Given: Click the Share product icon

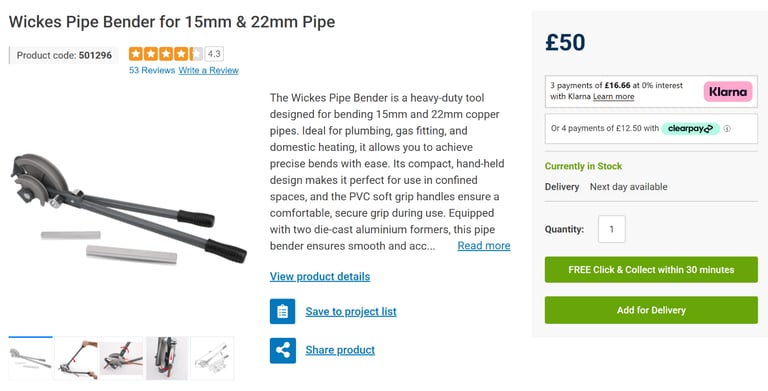Looking at the screenshot, I should pos(282,350).
